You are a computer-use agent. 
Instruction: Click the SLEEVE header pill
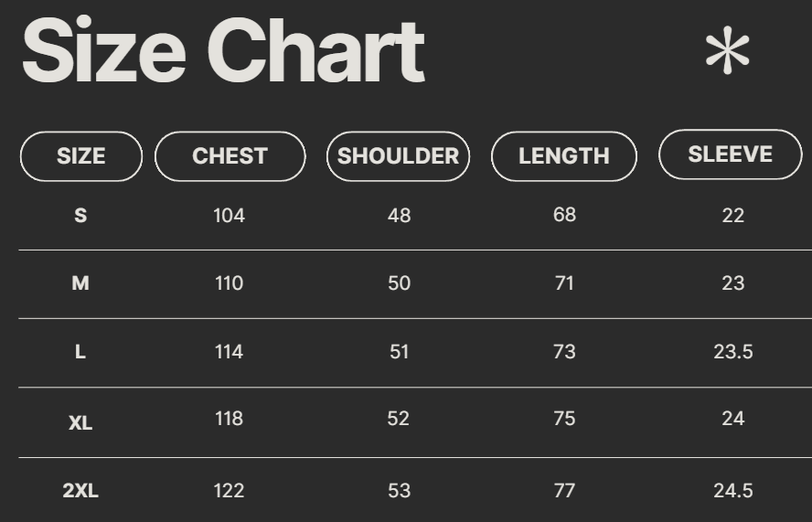tap(730, 154)
